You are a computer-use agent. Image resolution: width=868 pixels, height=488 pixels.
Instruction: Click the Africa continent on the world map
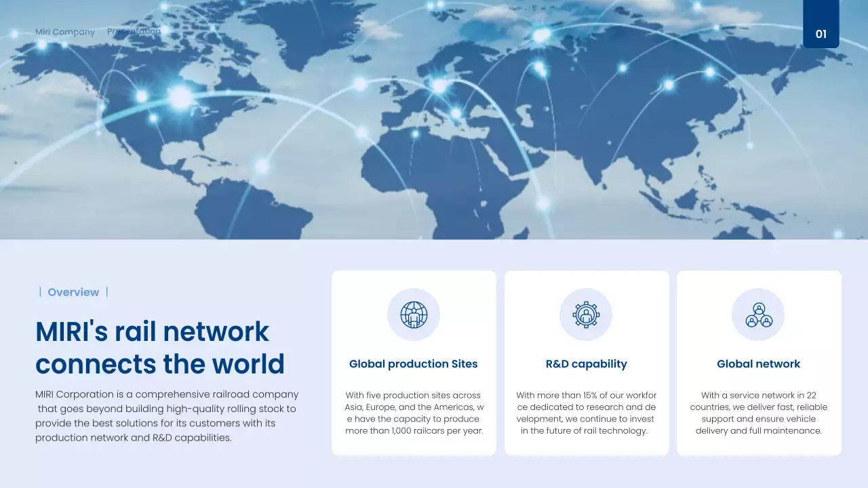tap(434, 169)
